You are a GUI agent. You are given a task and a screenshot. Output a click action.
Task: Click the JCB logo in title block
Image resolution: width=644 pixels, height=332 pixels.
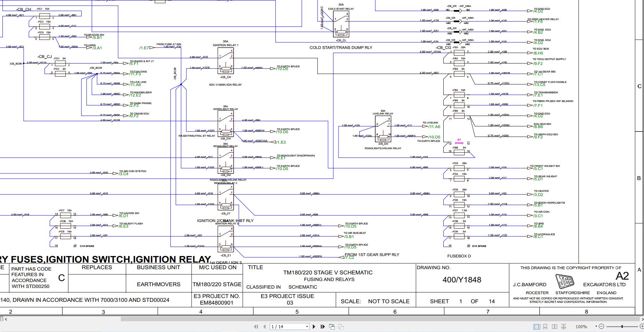click(564, 281)
